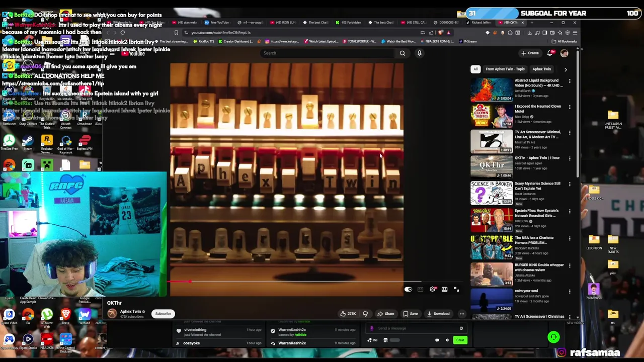Image resolution: width=644 pixels, height=362 pixels.
Task: Select the Aphex Twin filter chip
Action: pos(542,69)
